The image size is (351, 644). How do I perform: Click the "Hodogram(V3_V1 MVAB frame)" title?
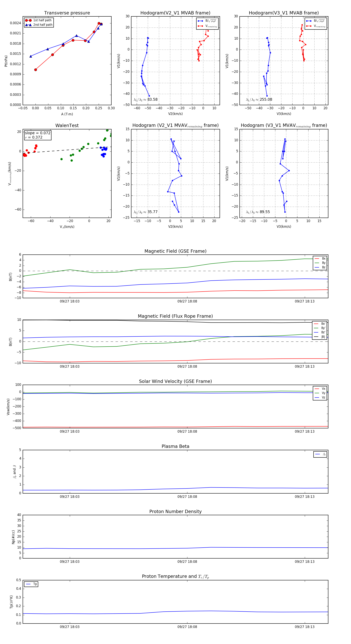pos(284,13)
